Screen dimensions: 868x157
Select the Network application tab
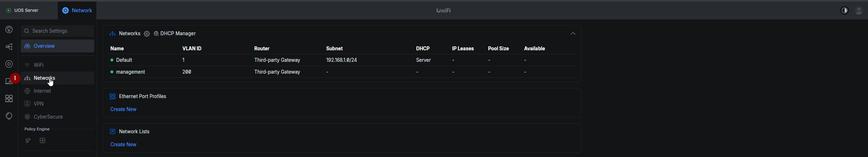pos(77,10)
